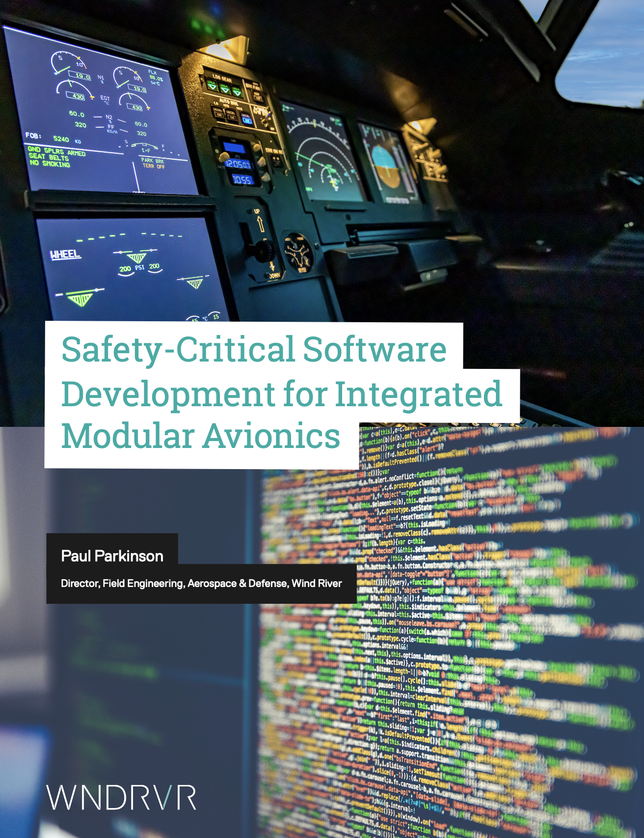
Task: Click the PARK BRK status text
Action: (153, 161)
